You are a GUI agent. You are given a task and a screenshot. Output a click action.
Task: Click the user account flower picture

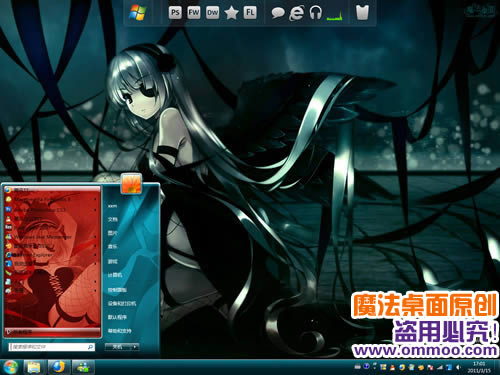tap(131, 183)
